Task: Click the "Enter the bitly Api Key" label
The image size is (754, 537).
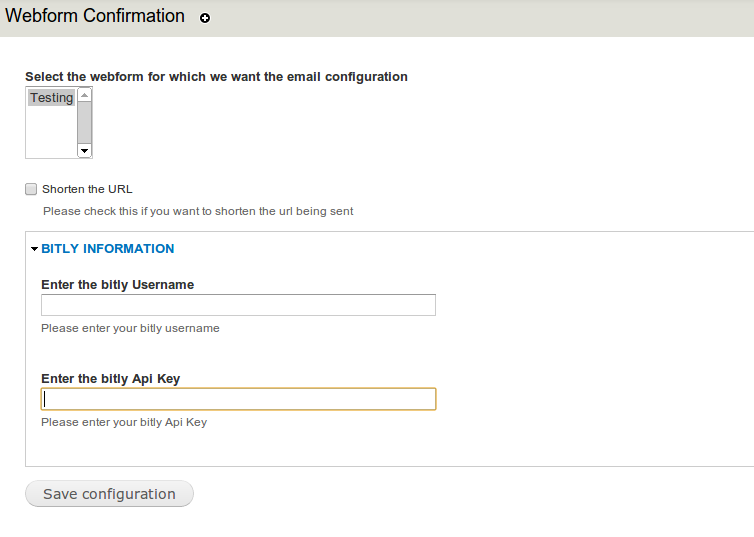Action: click(x=110, y=379)
